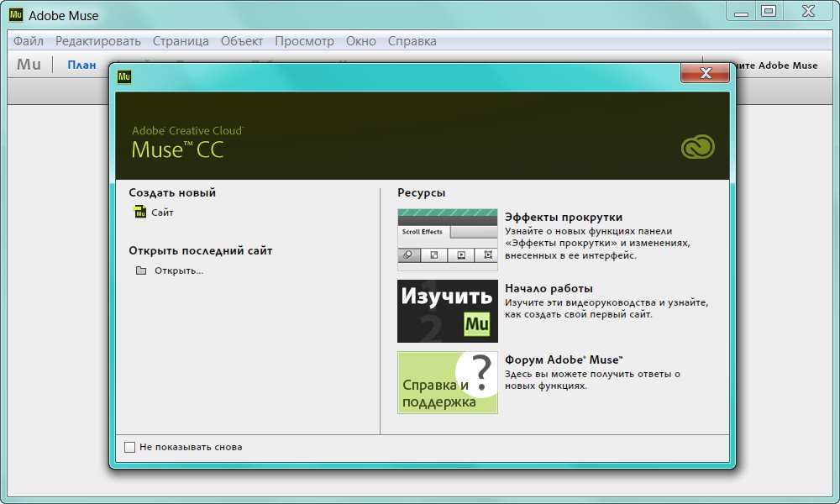Screen dimensions: 840x504
Task: Open the Справка menu
Action: click(412, 41)
